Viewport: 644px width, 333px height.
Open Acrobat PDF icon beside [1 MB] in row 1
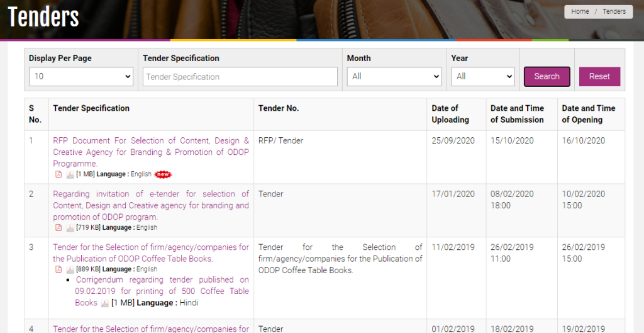[x=70, y=175]
